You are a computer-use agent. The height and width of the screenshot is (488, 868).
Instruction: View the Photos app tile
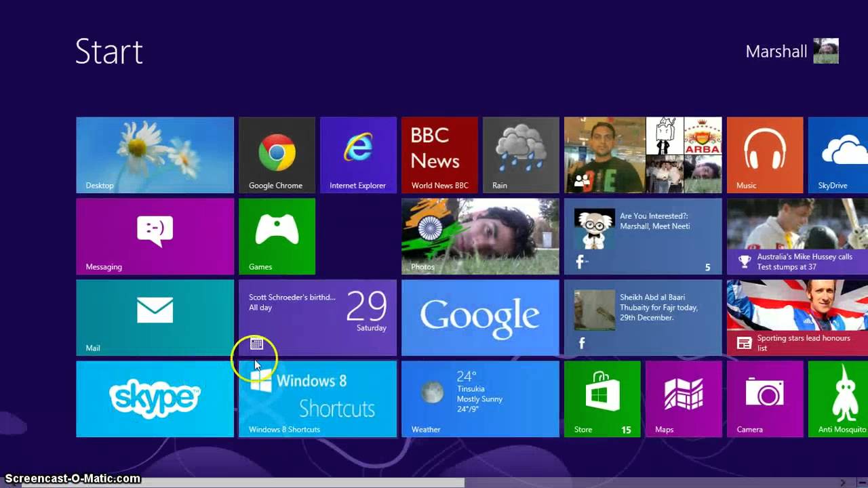tap(480, 236)
